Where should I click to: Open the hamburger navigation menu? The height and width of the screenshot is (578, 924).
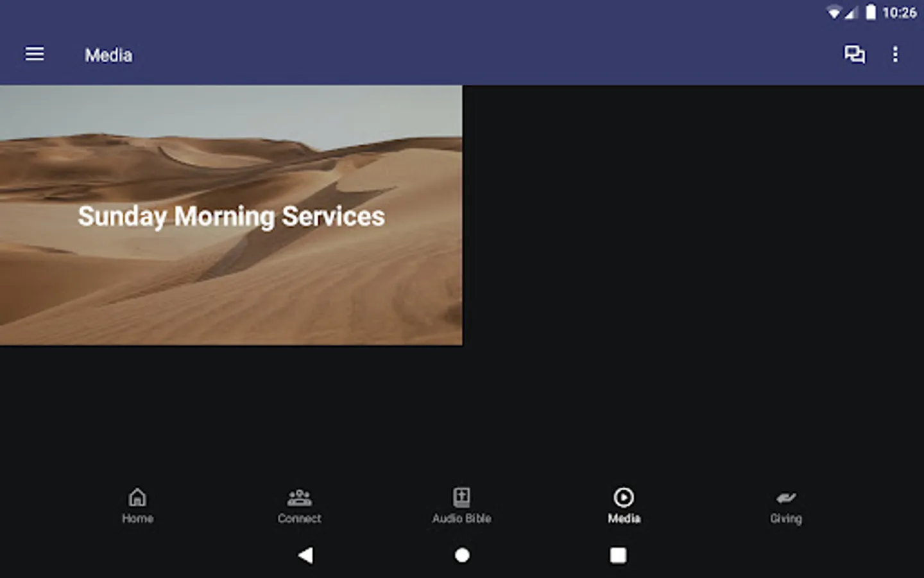click(35, 54)
